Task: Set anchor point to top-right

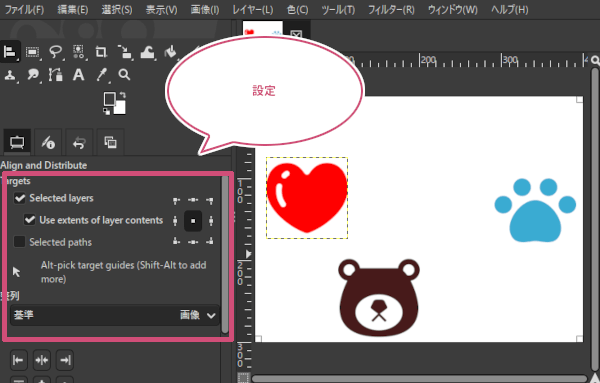Action: (210, 200)
